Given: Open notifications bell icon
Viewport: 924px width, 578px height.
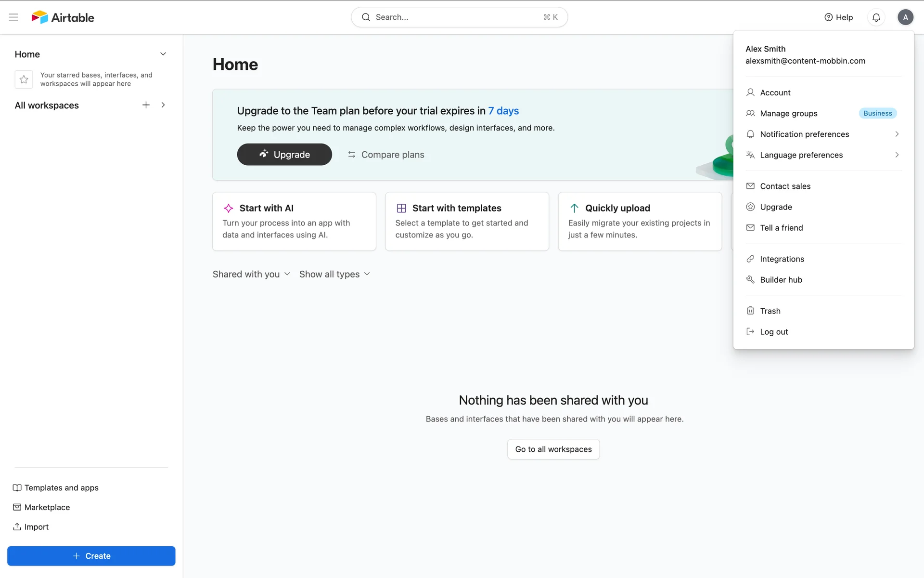Looking at the screenshot, I should tap(876, 17).
